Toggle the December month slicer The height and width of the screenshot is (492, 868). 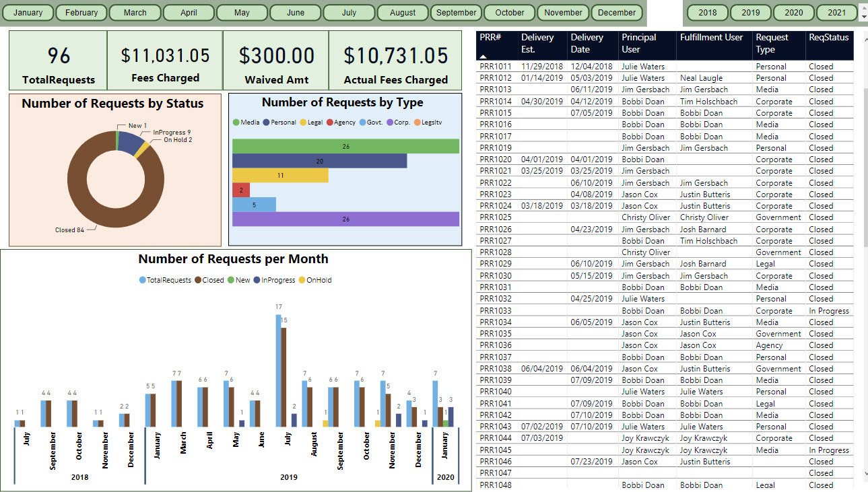(617, 13)
